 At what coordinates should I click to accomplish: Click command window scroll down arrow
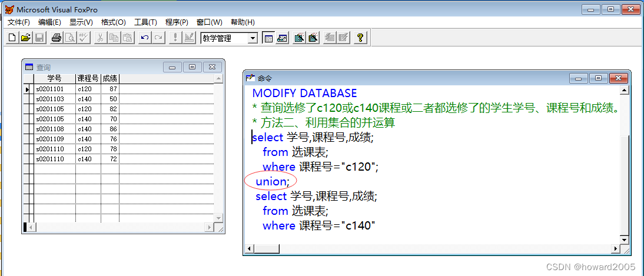click(625, 240)
